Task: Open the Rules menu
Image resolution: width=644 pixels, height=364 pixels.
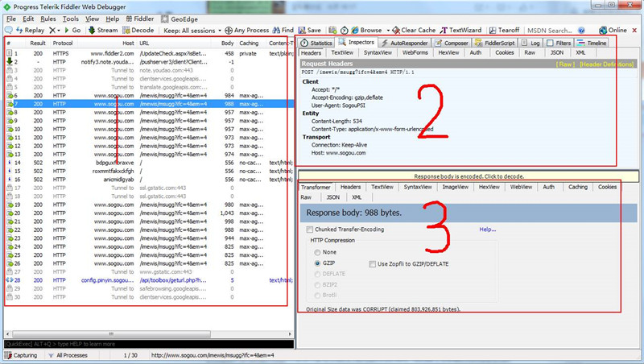Action: tap(48, 19)
